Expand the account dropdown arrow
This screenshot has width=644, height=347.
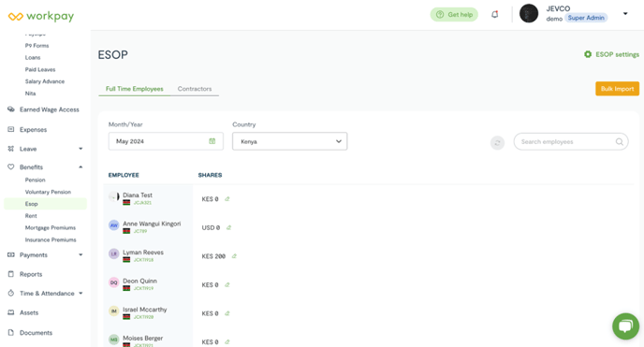point(625,13)
